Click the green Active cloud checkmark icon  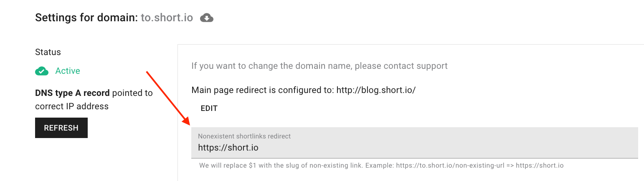coord(42,71)
